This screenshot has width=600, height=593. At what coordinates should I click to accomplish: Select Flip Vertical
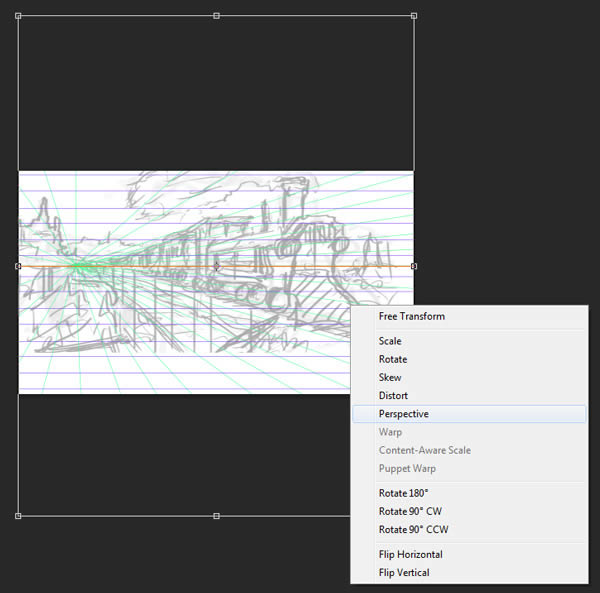point(469,573)
